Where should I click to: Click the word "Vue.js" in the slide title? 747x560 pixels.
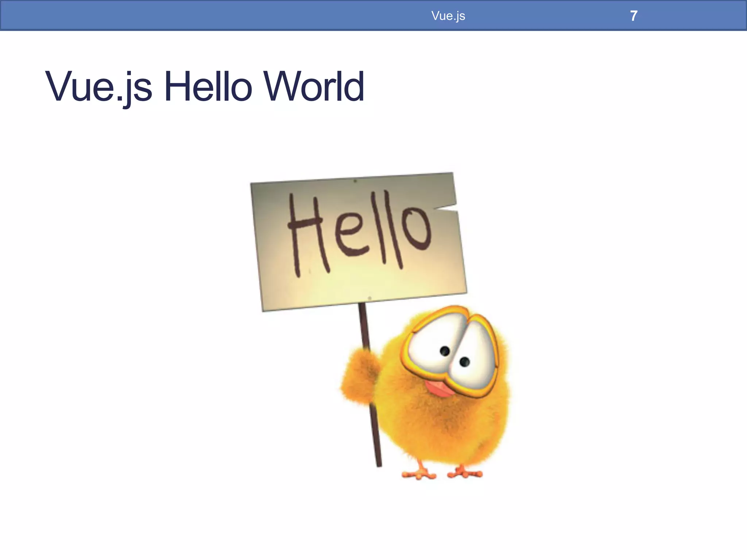point(98,87)
